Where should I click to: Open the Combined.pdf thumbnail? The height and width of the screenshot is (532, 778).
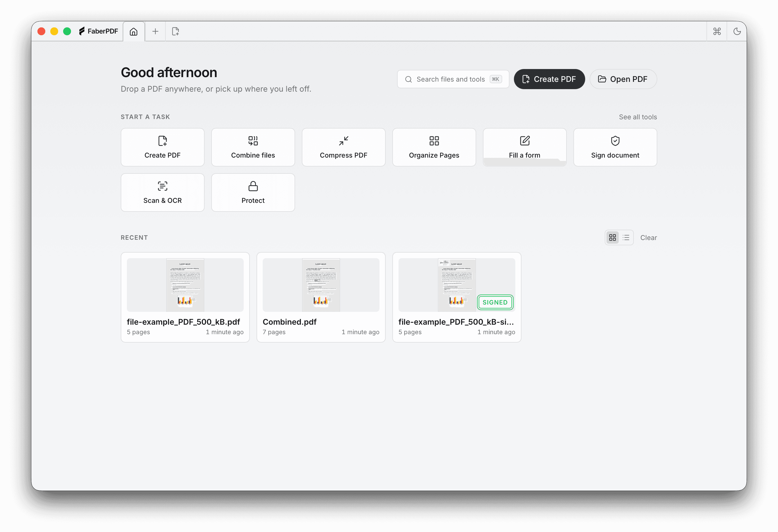coord(321,285)
